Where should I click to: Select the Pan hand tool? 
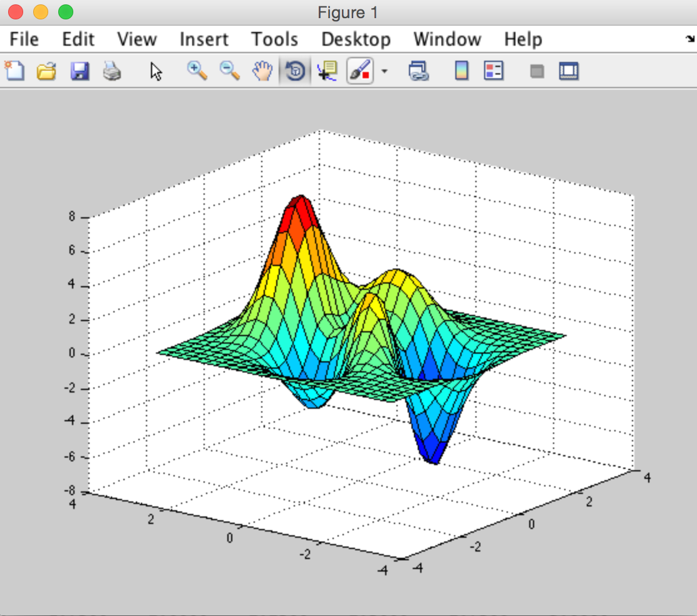(263, 71)
